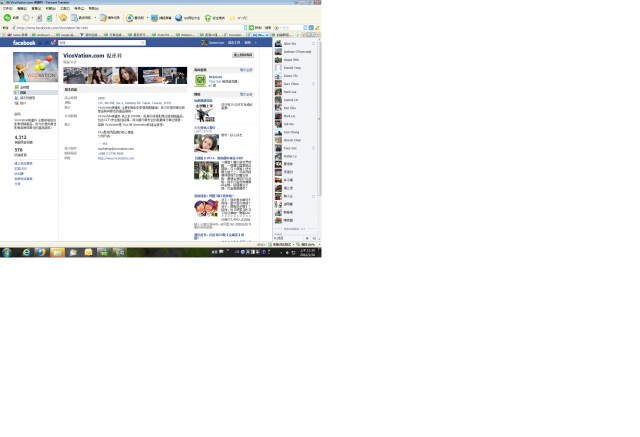Viewport: 640px width, 437px height.
Task: Click the yellow folder toolbar icon
Action: click(x=232, y=18)
